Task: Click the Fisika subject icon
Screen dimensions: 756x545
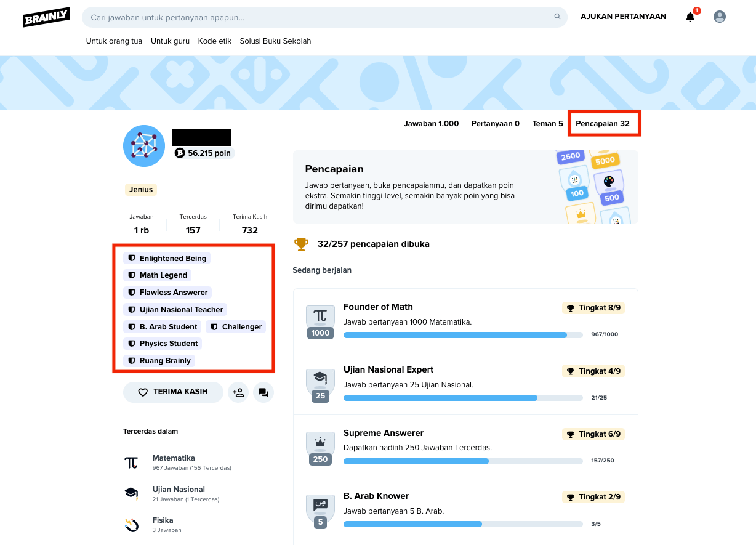Action: click(x=131, y=525)
